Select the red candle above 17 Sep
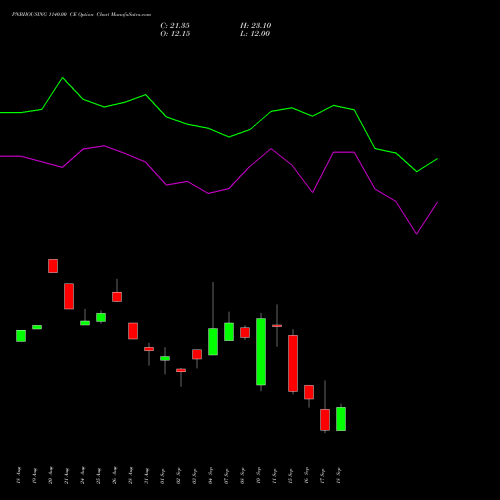Image resolution: width=500 pixels, height=500 pixels. point(325,420)
